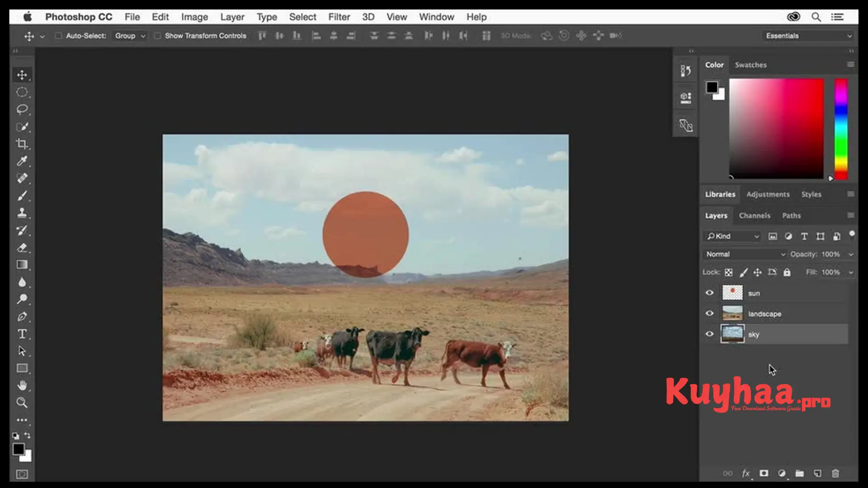This screenshot has width=868, height=488.
Task: Select the Crop tool
Action: click(22, 144)
